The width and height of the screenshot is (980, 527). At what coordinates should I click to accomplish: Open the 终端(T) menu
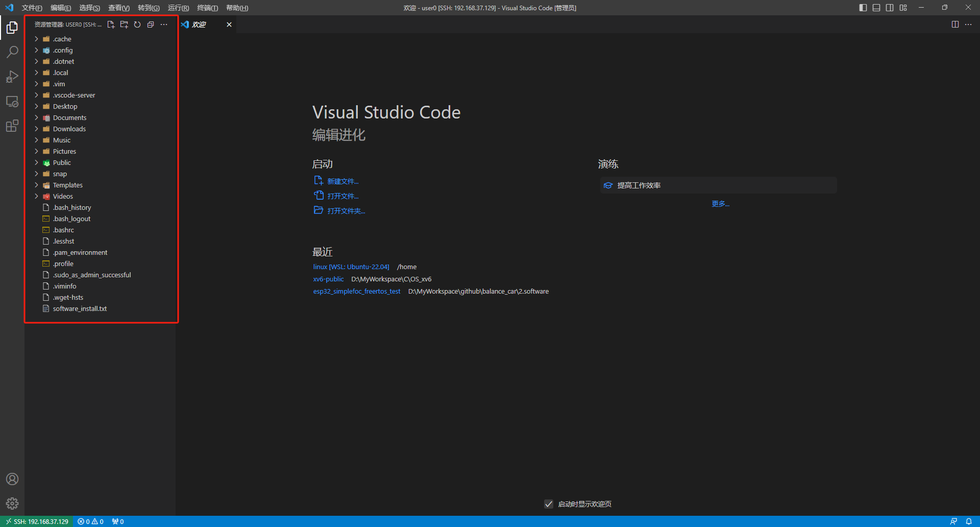207,8
